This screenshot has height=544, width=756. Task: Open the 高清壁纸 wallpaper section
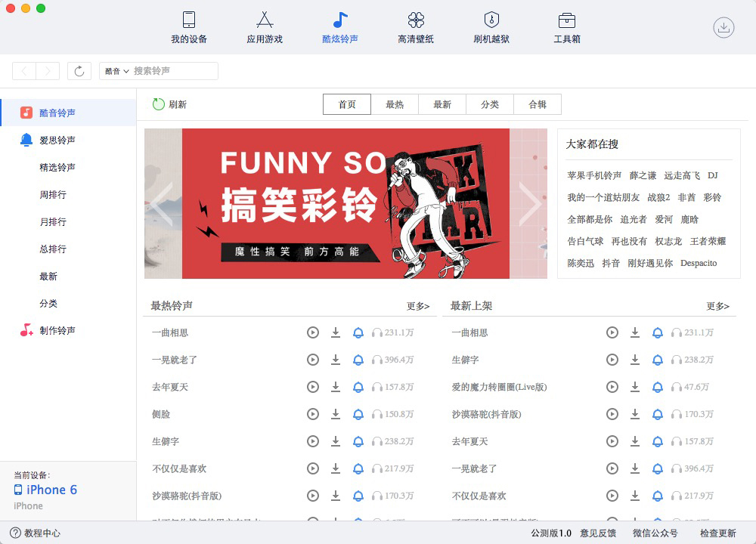click(x=414, y=26)
